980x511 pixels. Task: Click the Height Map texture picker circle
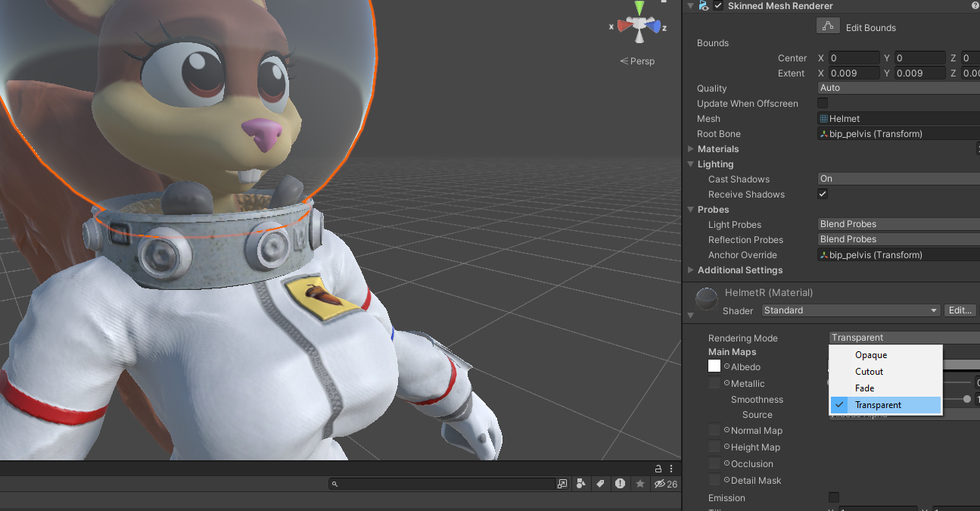tap(726, 447)
